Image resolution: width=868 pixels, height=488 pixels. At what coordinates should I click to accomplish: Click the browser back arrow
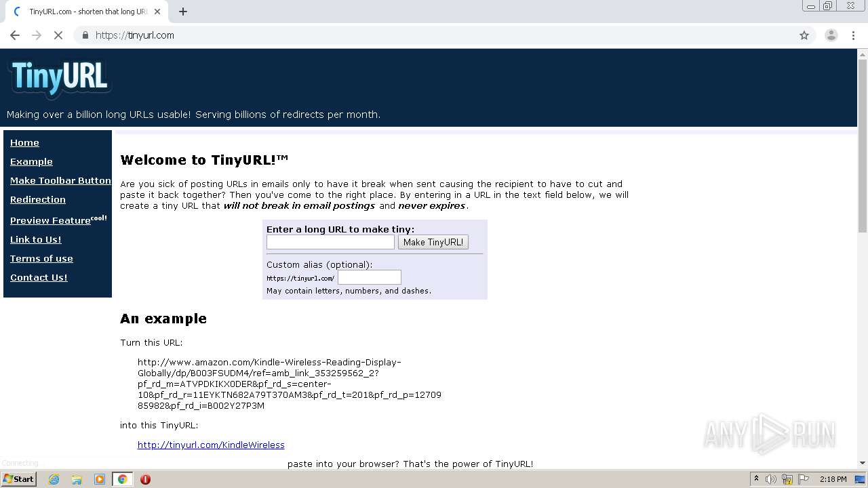pyautogui.click(x=15, y=35)
